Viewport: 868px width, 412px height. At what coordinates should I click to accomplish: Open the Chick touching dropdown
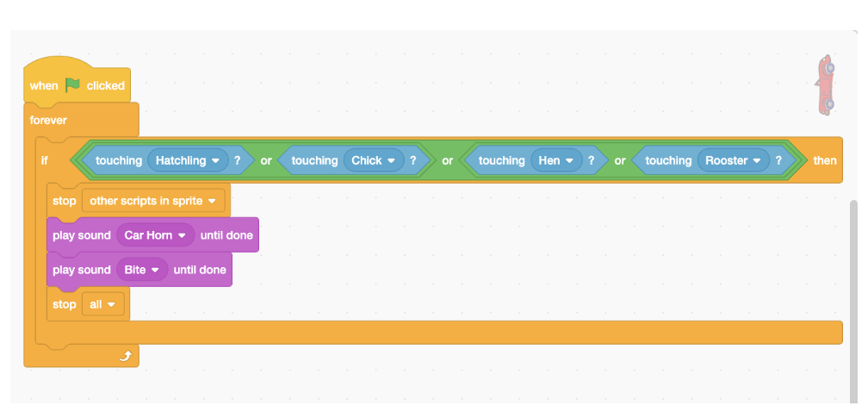tap(391, 160)
